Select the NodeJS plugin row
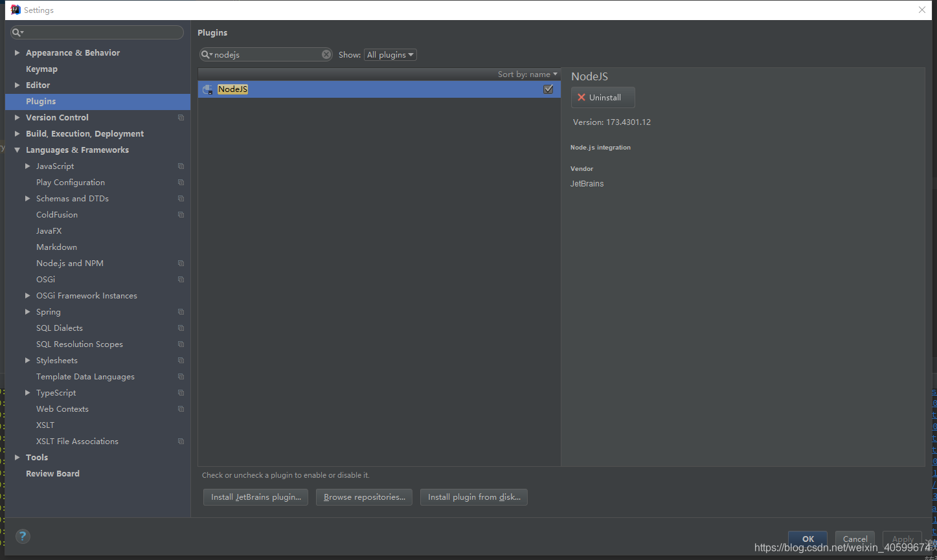This screenshot has height=560, width=937. tap(379, 89)
